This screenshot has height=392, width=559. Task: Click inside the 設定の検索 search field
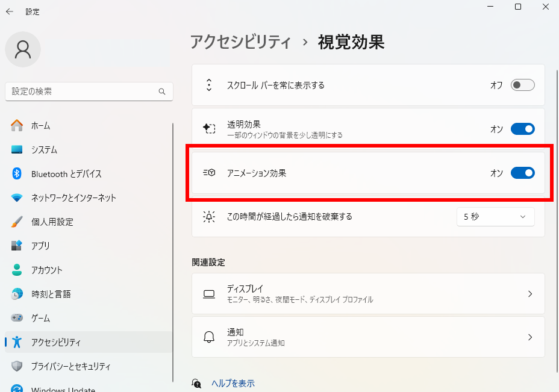coord(89,92)
